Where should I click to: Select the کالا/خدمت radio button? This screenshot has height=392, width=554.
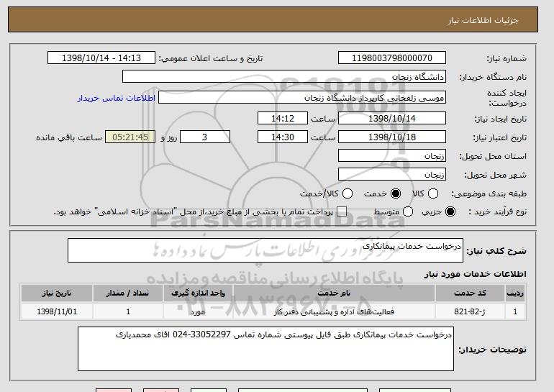point(348,193)
